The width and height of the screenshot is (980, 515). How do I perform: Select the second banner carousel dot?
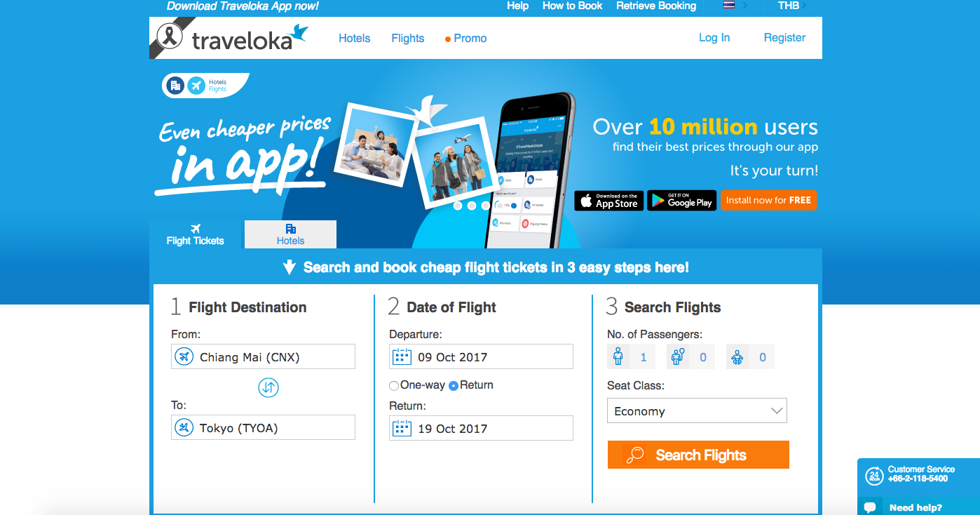(472, 206)
